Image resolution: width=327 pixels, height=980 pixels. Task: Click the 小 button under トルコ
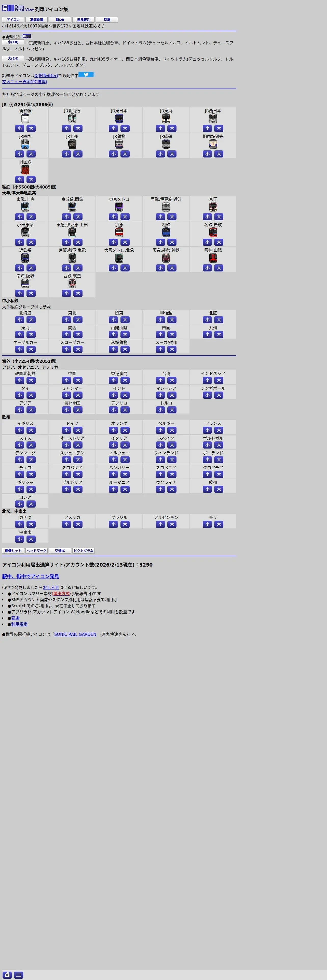[160, 410]
